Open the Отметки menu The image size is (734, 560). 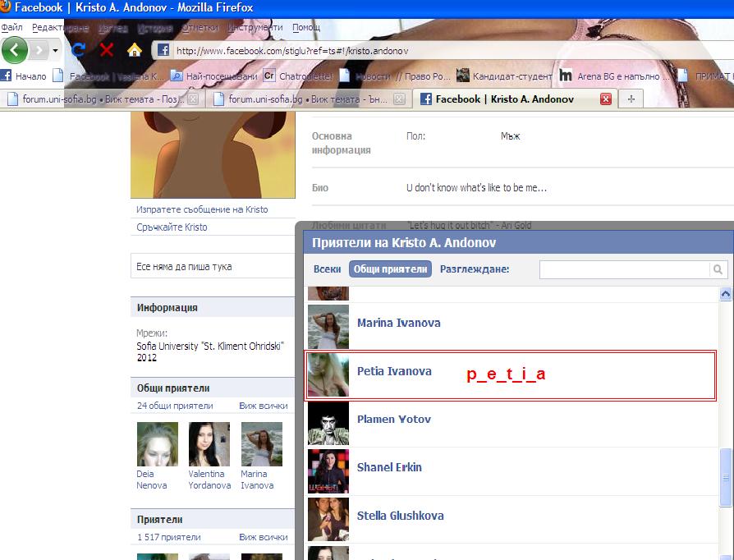(200, 27)
